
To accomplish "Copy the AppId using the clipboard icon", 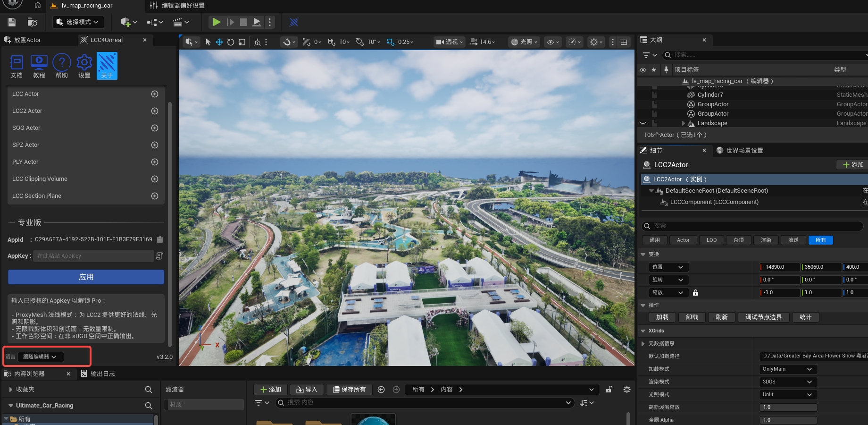I will click(160, 239).
